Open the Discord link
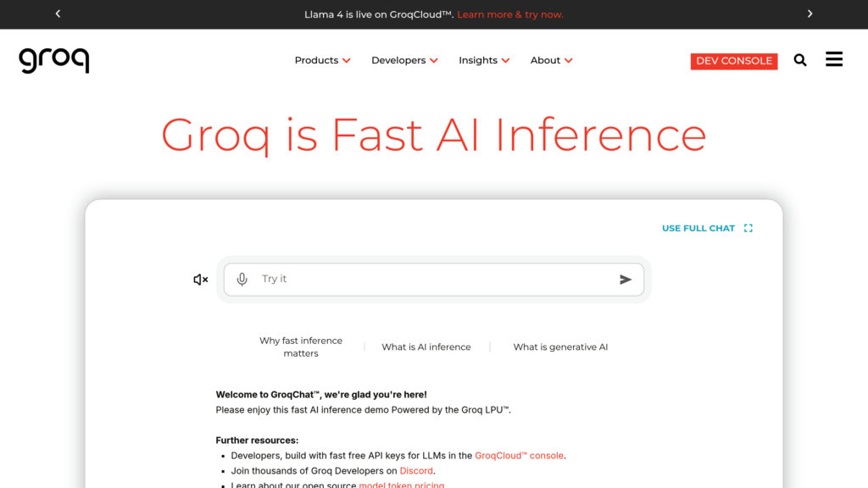 tap(416, 471)
